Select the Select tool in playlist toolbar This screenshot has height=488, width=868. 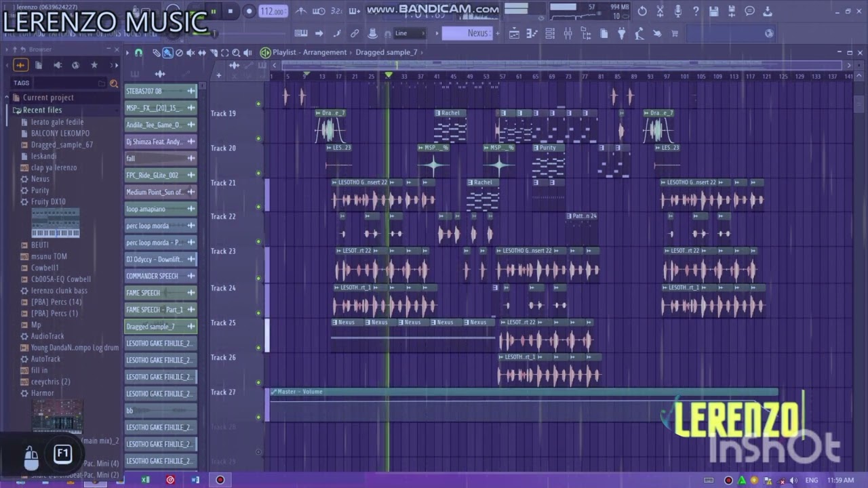pyautogui.click(x=225, y=52)
